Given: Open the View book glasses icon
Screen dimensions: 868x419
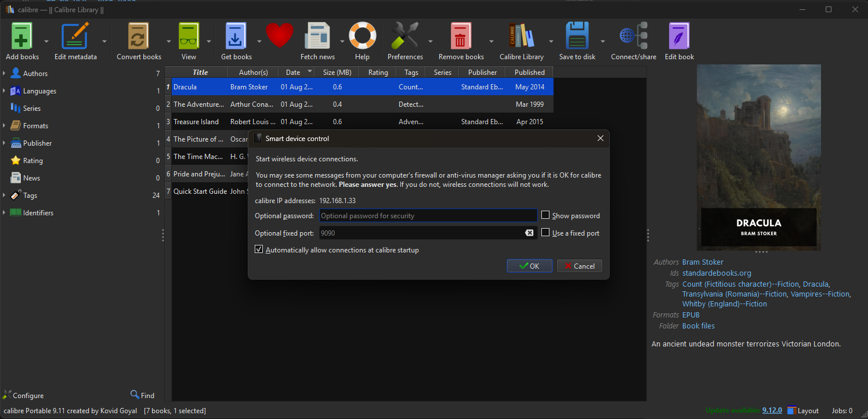Looking at the screenshot, I should [x=189, y=36].
